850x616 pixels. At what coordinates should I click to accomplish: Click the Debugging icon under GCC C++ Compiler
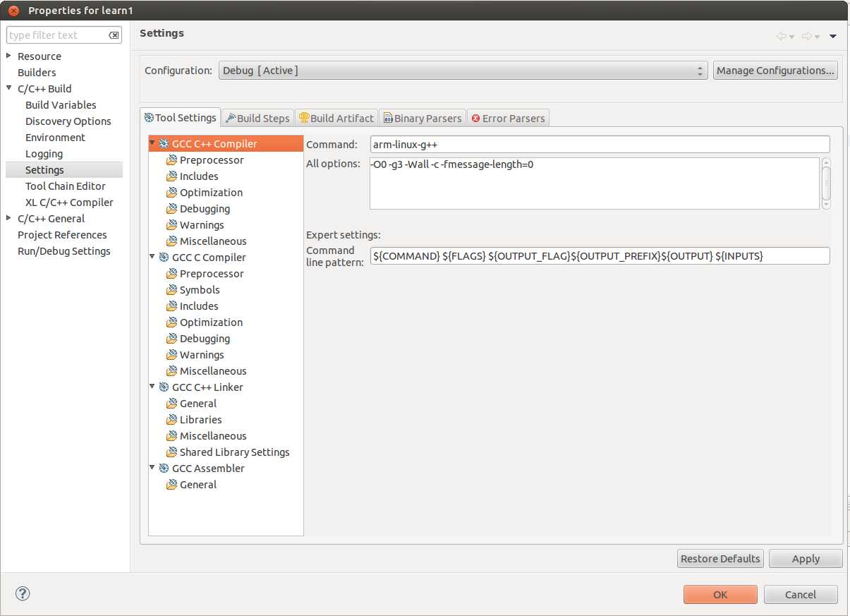click(171, 209)
